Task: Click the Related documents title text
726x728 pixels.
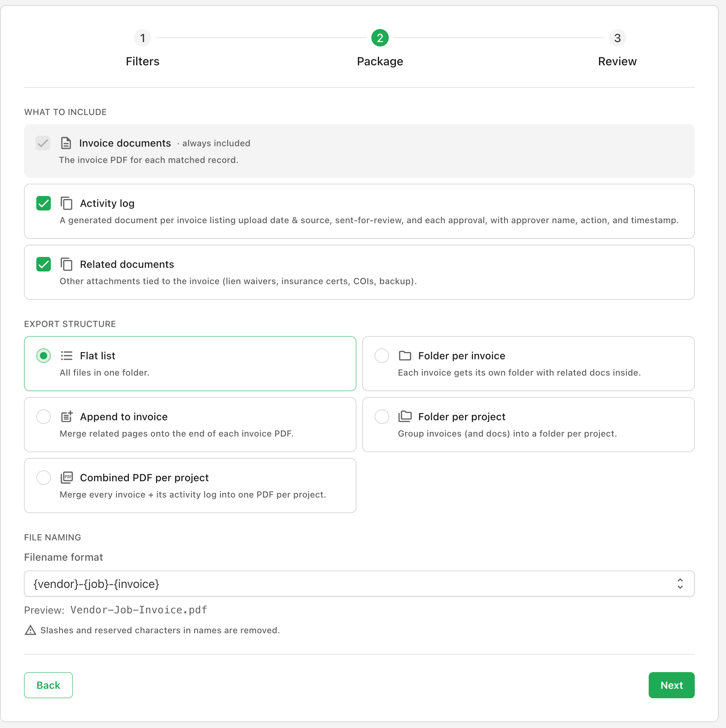Action: point(127,265)
